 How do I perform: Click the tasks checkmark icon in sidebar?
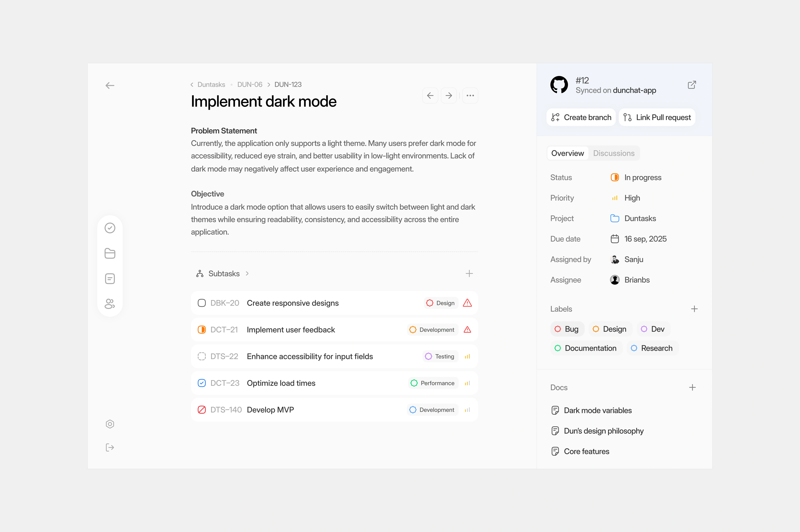click(110, 228)
